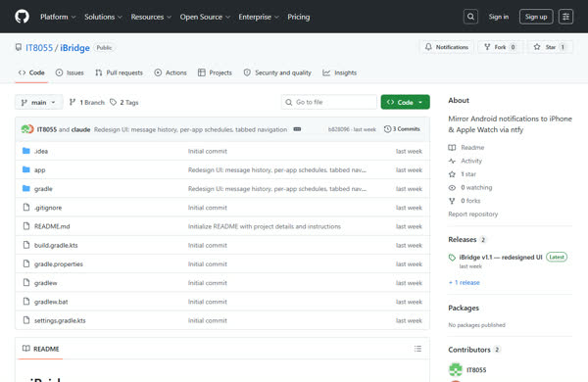Image resolution: width=588 pixels, height=382 pixels.
Task: Click the Sign up button
Action: tap(536, 17)
